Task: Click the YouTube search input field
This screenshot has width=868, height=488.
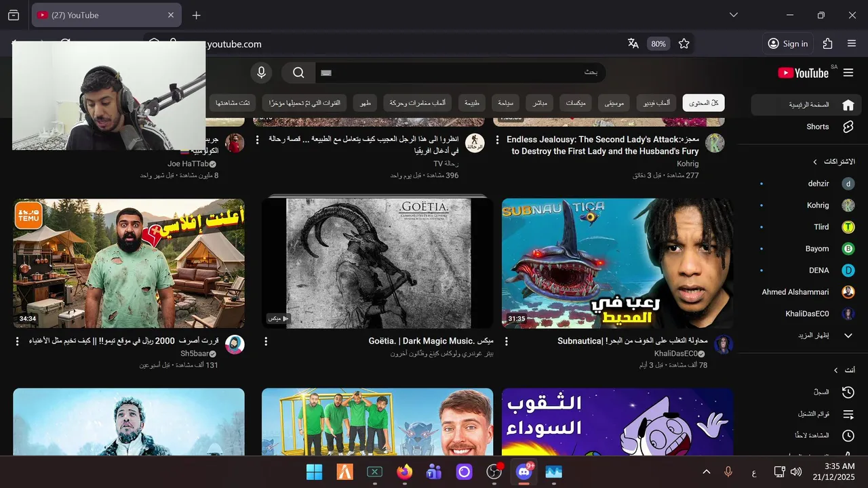Action: [x=461, y=73]
